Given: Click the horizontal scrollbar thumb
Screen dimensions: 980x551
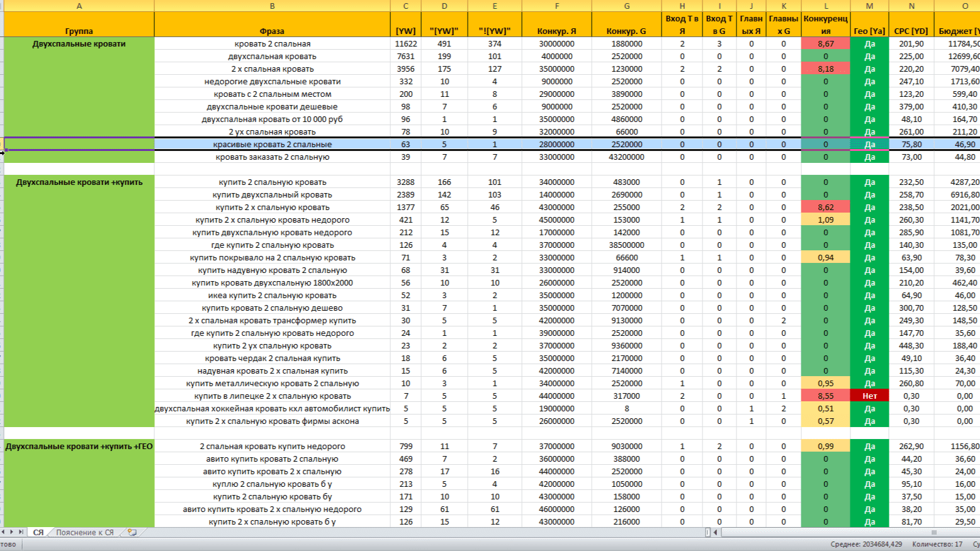Looking at the screenshot, I should click(933, 532).
